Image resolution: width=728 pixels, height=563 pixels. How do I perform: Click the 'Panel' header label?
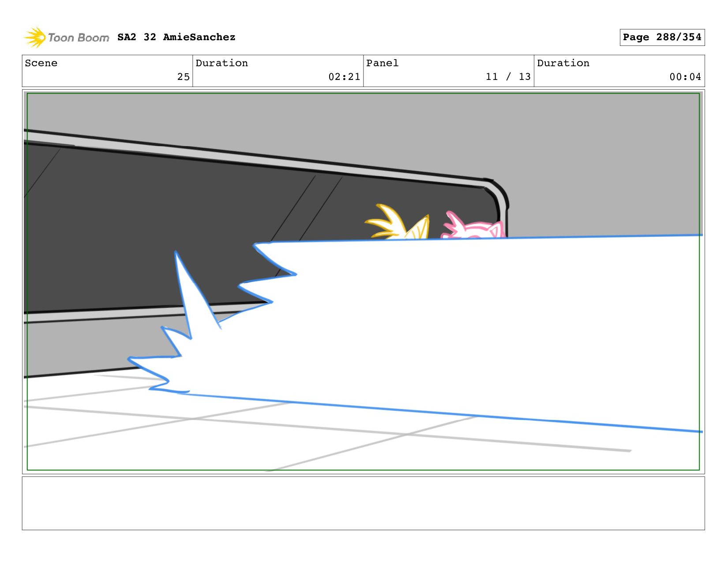[383, 63]
